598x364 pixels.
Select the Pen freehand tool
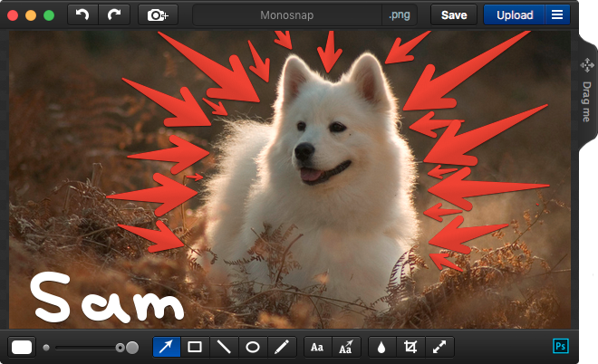point(282,347)
